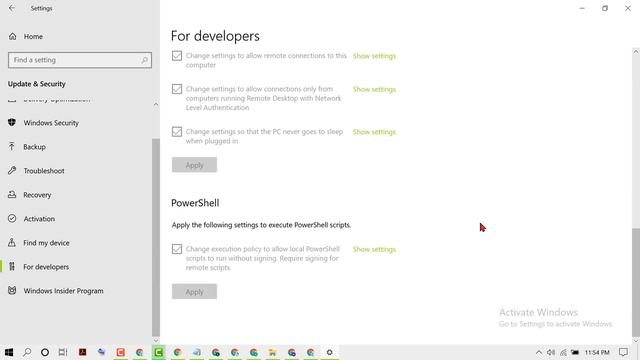Open the Settings gear taskbar icon
Image resolution: width=640 pixels, height=360 pixels.
(x=329, y=352)
